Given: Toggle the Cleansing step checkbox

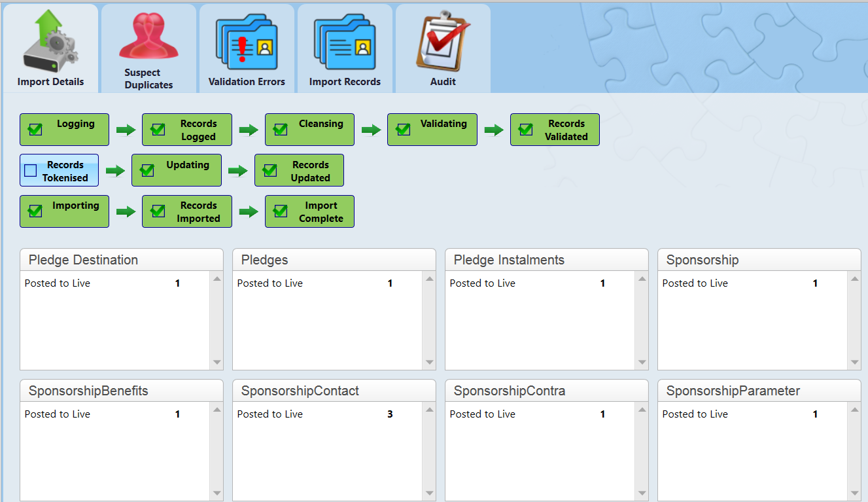Looking at the screenshot, I should click(281, 129).
